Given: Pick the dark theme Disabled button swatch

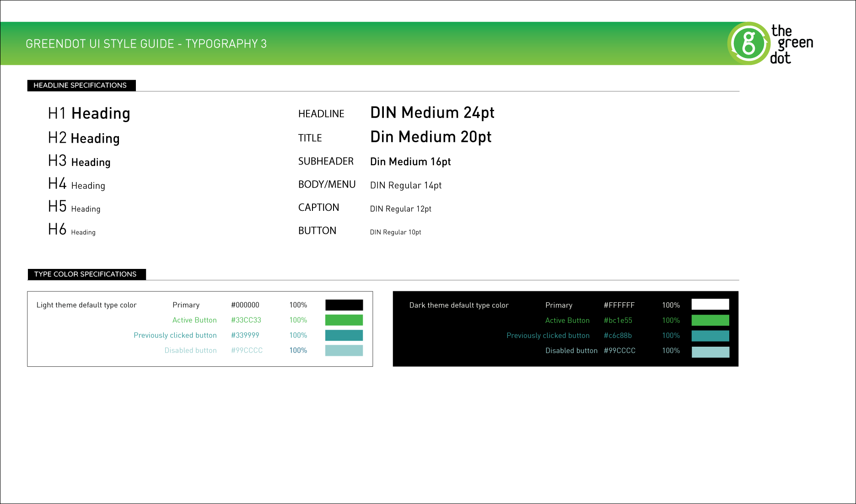Looking at the screenshot, I should click(710, 352).
